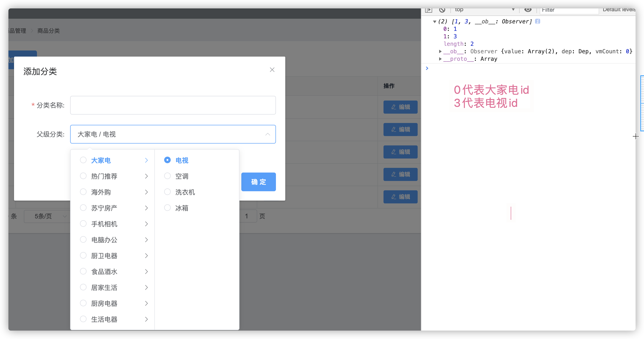Image resolution: width=644 pixels, height=339 pixels.
Task: Toggle the console sidebar icon in DevTools
Action: point(428,10)
